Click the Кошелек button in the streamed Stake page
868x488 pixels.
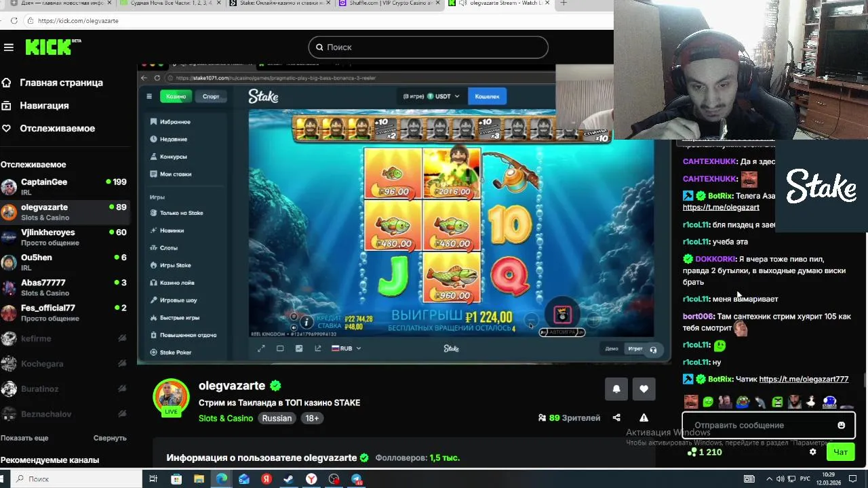point(487,96)
